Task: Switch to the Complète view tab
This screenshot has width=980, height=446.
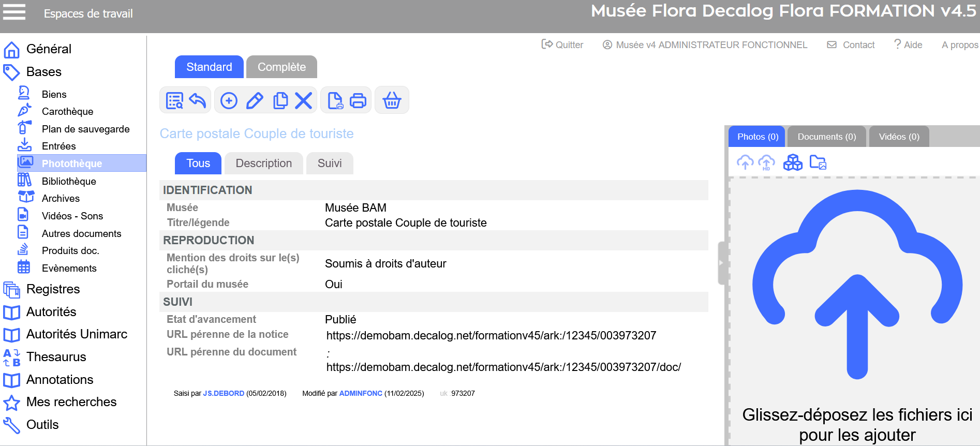Action: [281, 67]
